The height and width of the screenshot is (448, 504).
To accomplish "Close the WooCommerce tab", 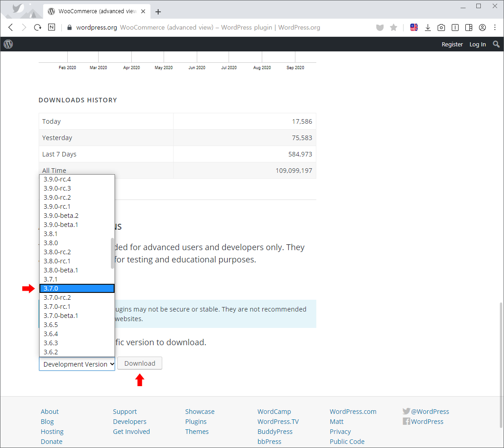I will pyautogui.click(x=143, y=11).
